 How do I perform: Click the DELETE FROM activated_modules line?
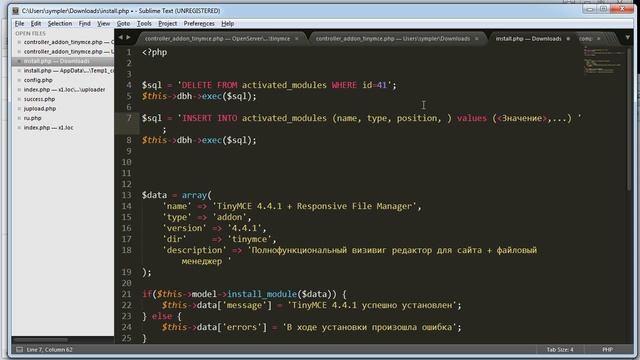coord(269,85)
